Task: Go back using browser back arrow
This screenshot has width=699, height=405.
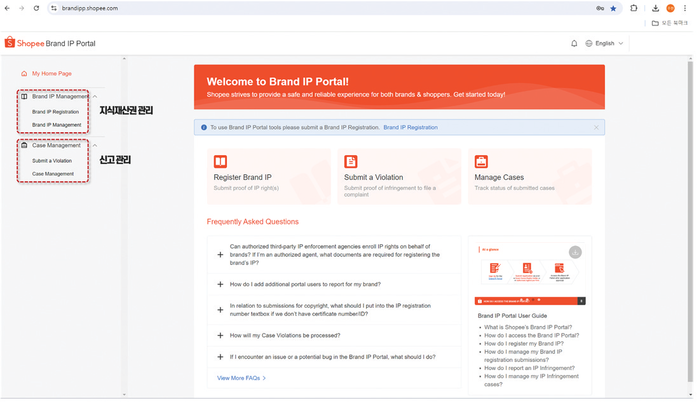Action: pos(7,8)
